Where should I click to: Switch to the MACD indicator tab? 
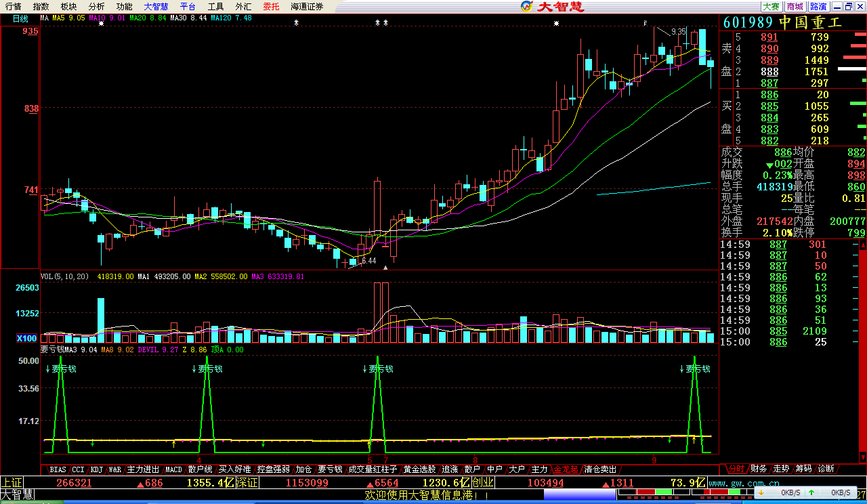pos(174,469)
